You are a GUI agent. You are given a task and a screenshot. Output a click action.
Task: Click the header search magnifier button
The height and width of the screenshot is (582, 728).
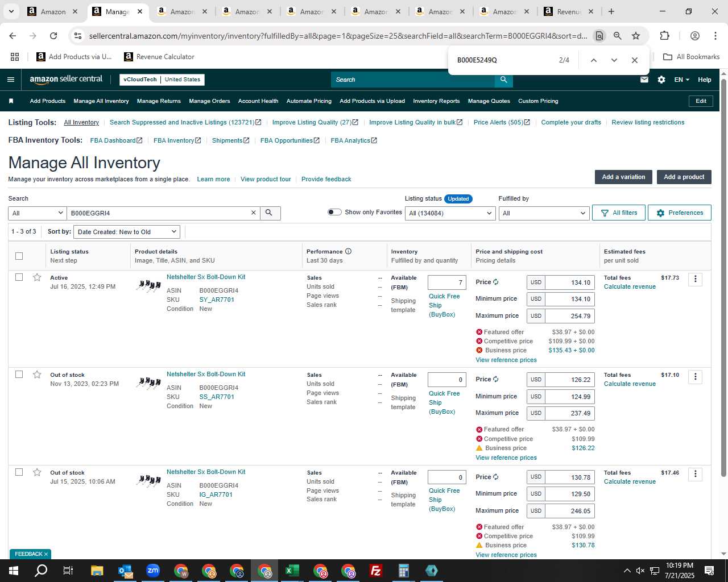point(503,80)
